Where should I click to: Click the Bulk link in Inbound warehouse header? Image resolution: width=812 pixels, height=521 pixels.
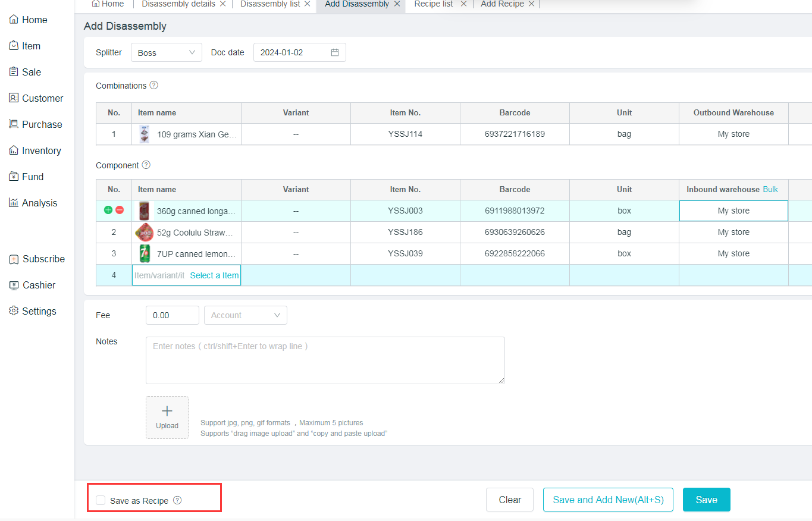(770, 189)
